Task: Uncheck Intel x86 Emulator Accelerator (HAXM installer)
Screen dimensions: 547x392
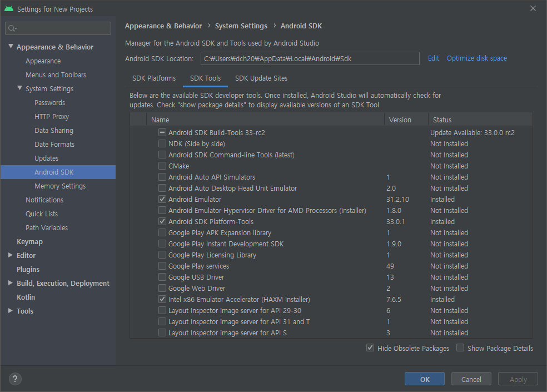Action: pos(162,300)
